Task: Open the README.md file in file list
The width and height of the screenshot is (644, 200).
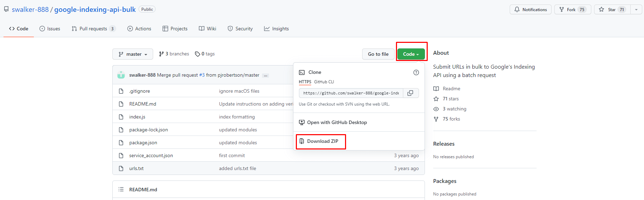Action: [x=143, y=104]
